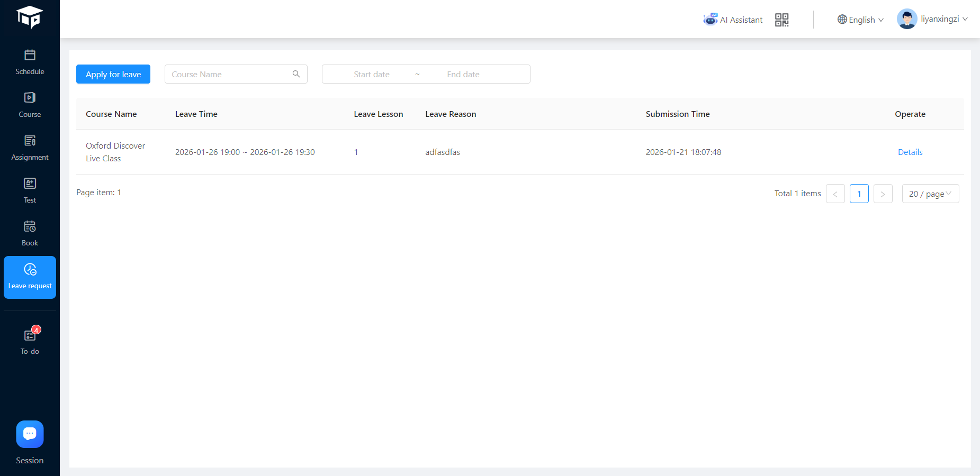Screen dimensions: 980x476
Task: Select page 1 in pagination
Action: click(859, 194)
